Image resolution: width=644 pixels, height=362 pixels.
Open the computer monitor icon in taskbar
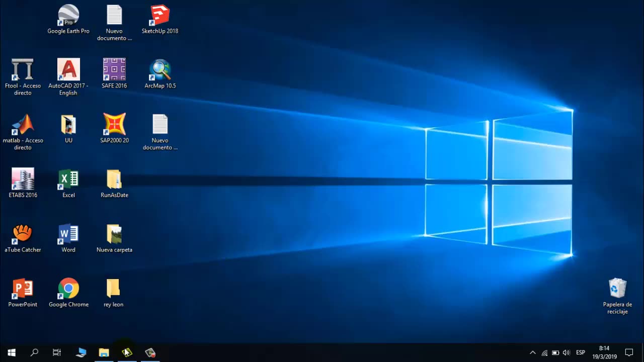[81, 352]
